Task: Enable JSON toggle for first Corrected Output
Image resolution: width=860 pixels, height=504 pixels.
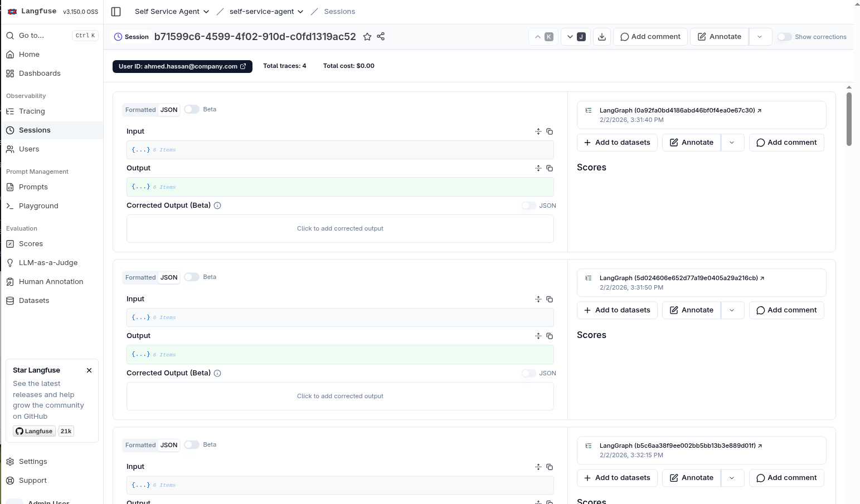Action: (529, 205)
